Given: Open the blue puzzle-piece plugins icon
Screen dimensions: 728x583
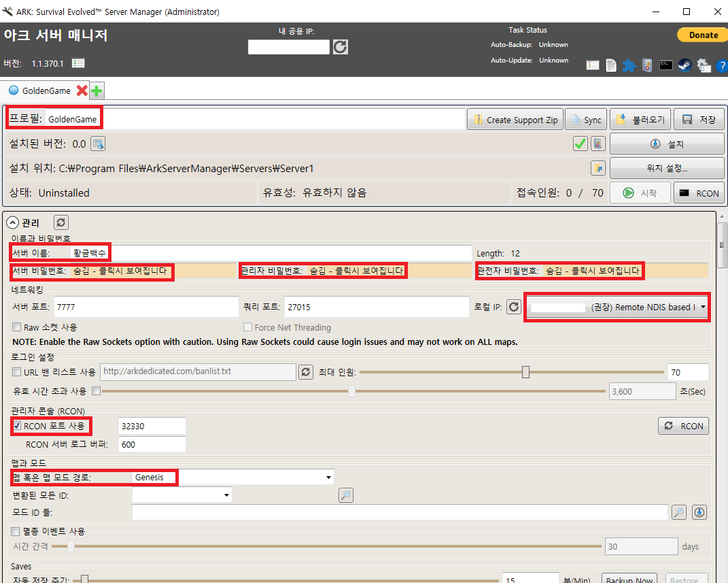Looking at the screenshot, I should pos(629,65).
